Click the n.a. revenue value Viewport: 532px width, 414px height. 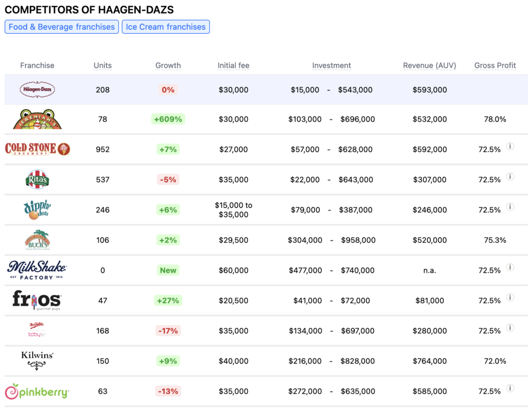pyautogui.click(x=430, y=270)
